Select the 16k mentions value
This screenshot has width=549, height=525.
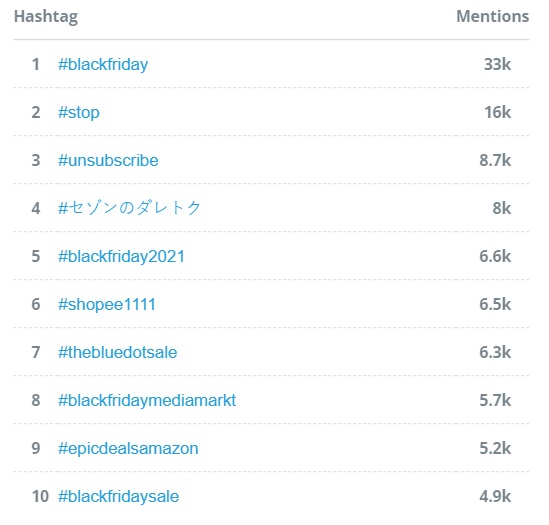pyautogui.click(x=498, y=112)
